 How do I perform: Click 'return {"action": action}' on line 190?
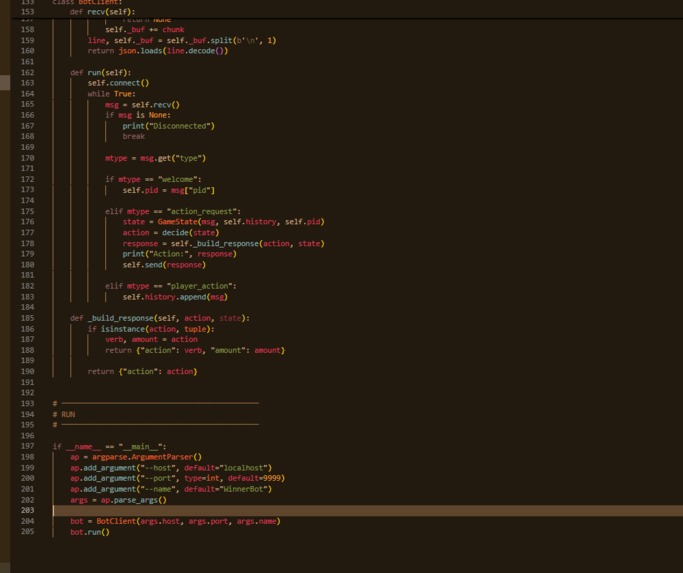click(x=142, y=371)
